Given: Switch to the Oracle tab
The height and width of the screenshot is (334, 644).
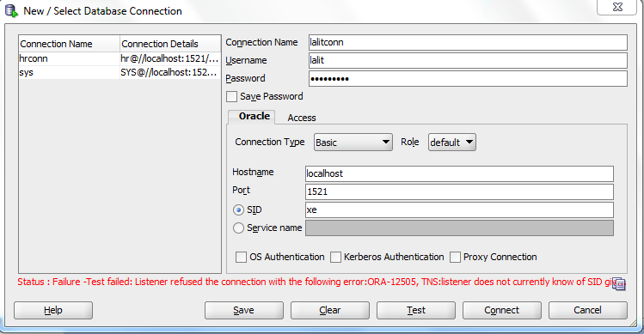Looking at the screenshot, I should point(252,117).
